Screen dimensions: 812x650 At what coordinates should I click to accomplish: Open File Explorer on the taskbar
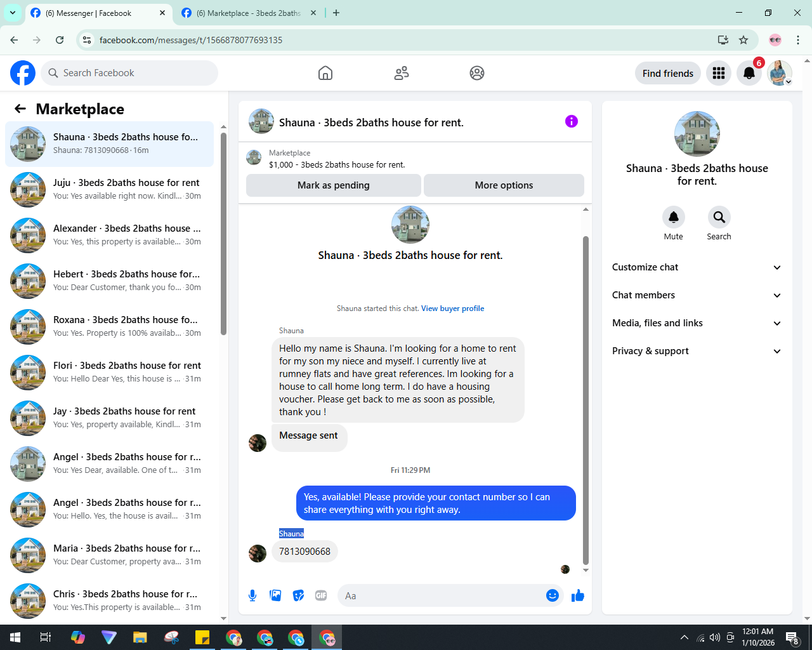pyautogui.click(x=140, y=637)
